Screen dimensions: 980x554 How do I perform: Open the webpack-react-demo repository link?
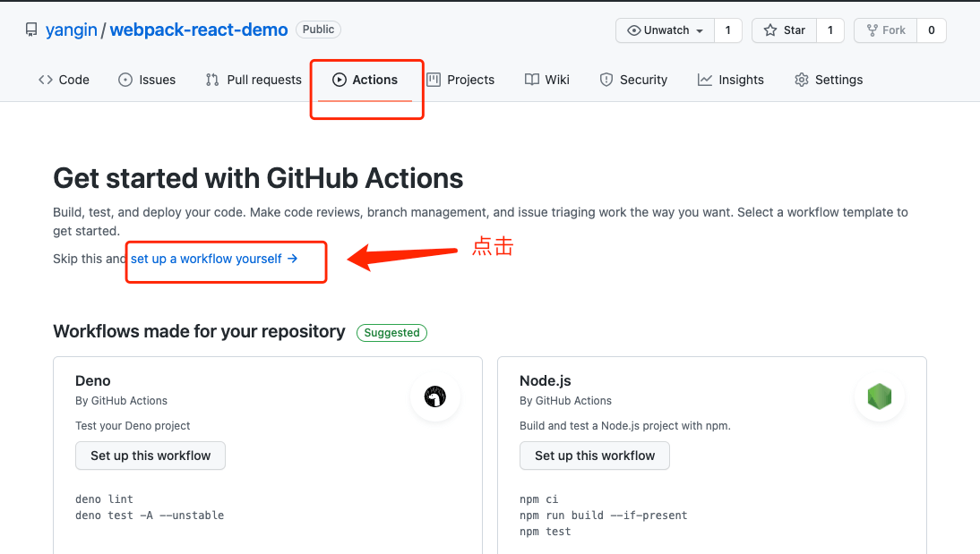199,30
